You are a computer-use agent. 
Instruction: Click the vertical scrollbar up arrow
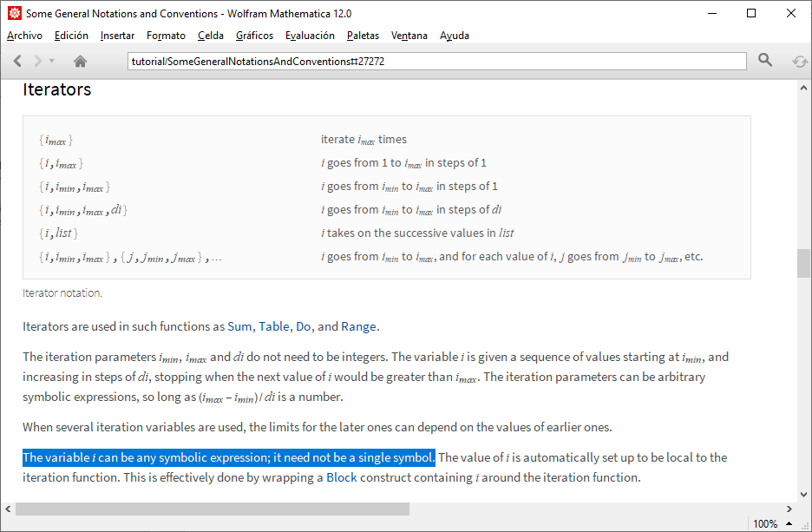coord(803,88)
